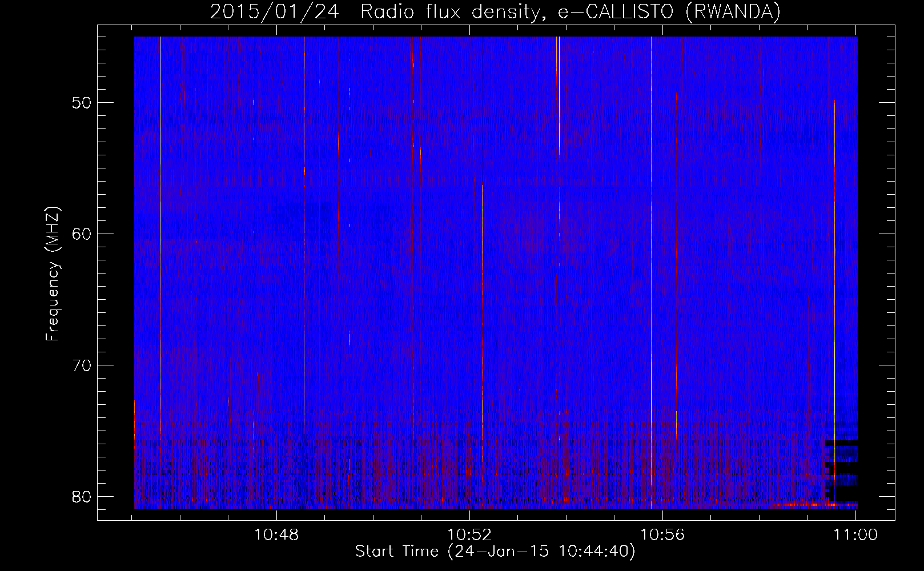
Task: Select the 70 frequency tick label
Action: pyautogui.click(x=82, y=365)
